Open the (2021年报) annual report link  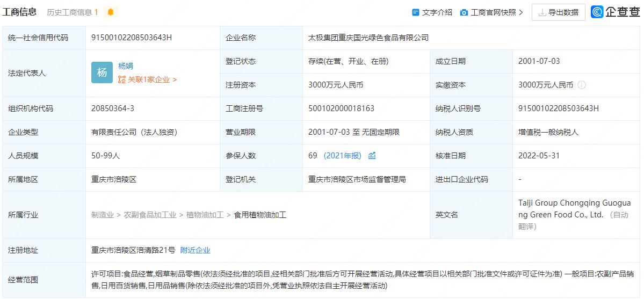pyautogui.click(x=342, y=156)
